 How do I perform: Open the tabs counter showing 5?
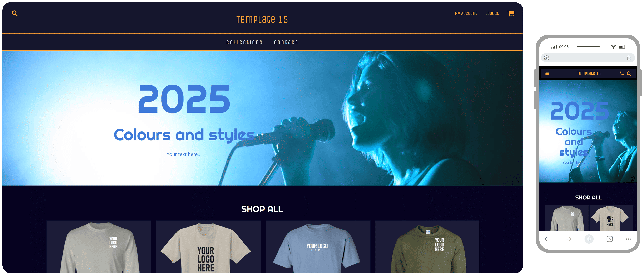(610, 239)
